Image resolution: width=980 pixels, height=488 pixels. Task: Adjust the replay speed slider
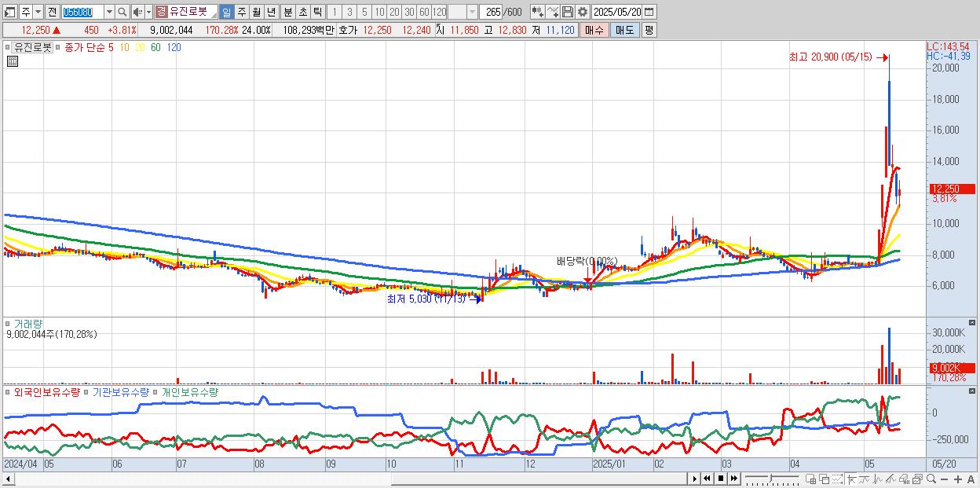772,479
